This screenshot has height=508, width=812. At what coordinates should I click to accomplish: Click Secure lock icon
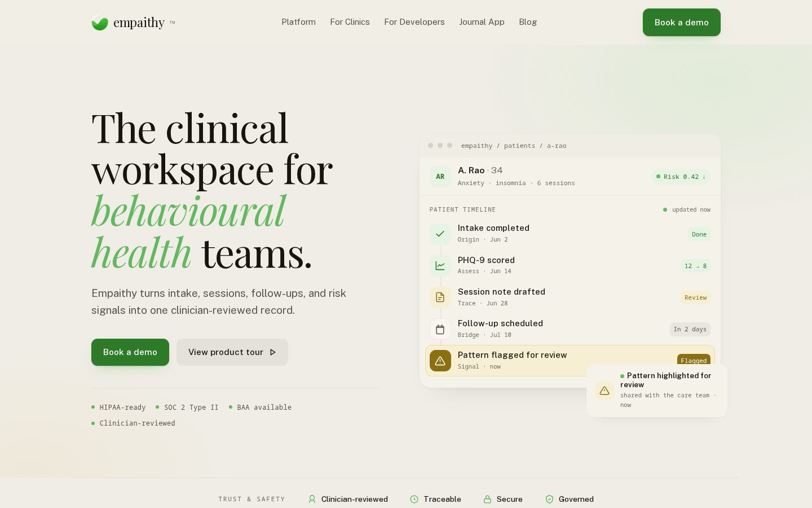pyautogui.click(x=487, y=499)
